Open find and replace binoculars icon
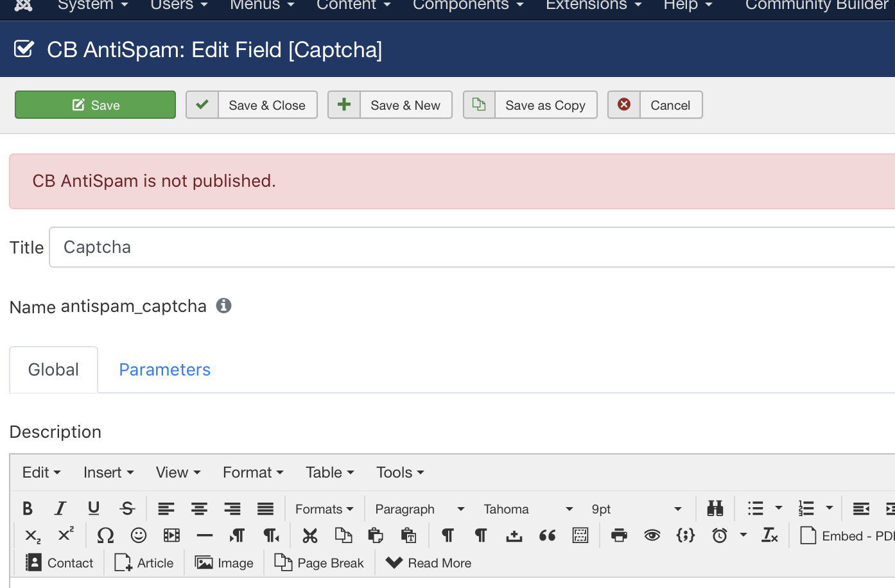The image size is (895, 588). [715, 508]
